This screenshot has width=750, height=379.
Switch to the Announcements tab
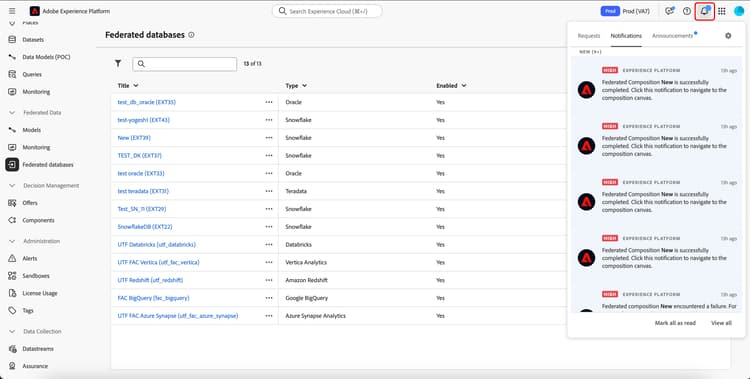[672, 36]
